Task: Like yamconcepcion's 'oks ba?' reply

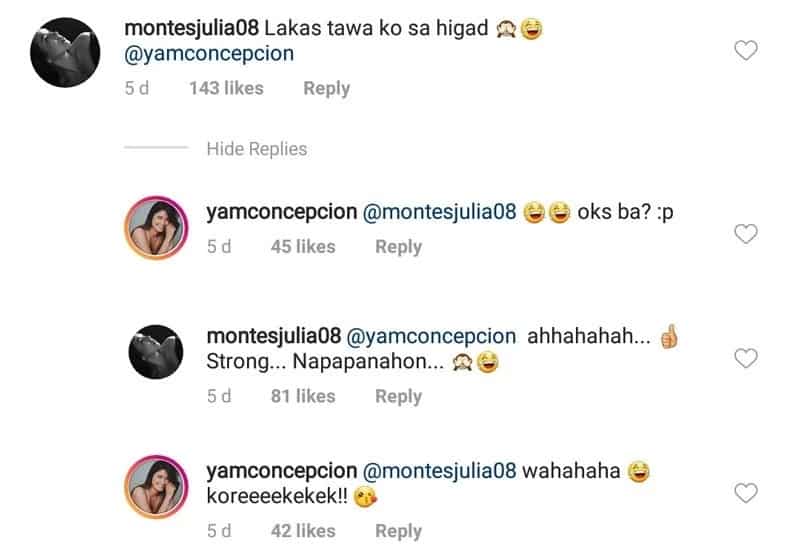Action: click(745, 234)
